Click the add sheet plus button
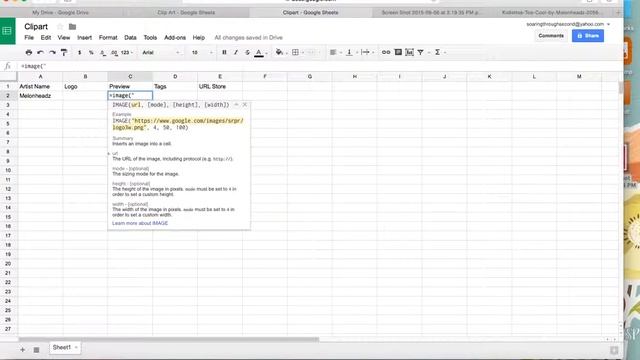Screen dimensions: 640x360 click(x=22, y=349)
